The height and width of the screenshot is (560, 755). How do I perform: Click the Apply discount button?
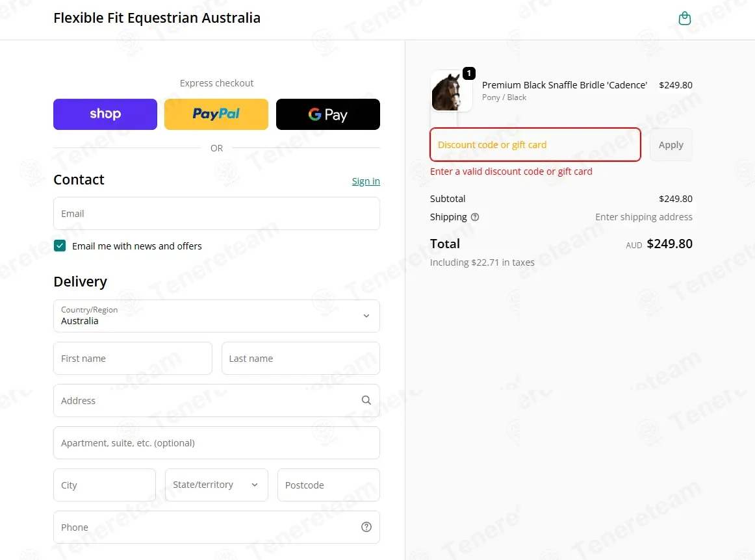[671, 144]
